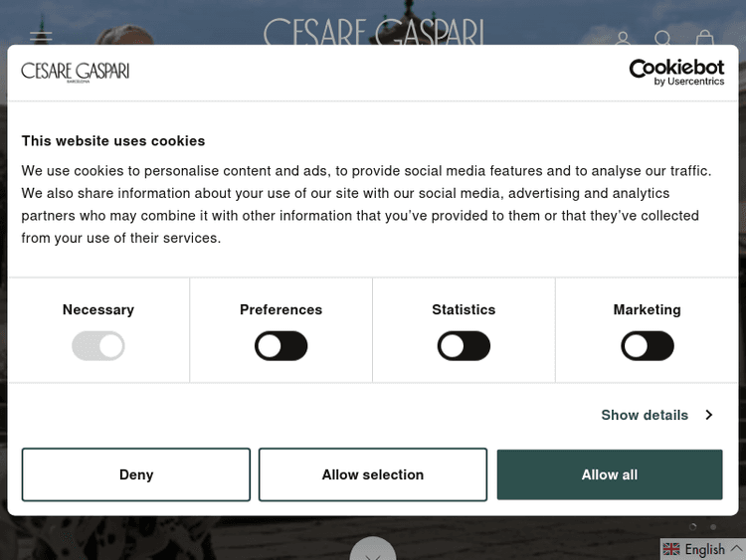Open the user account icon
Screen dimensions: 746x560
pos(623,39)
